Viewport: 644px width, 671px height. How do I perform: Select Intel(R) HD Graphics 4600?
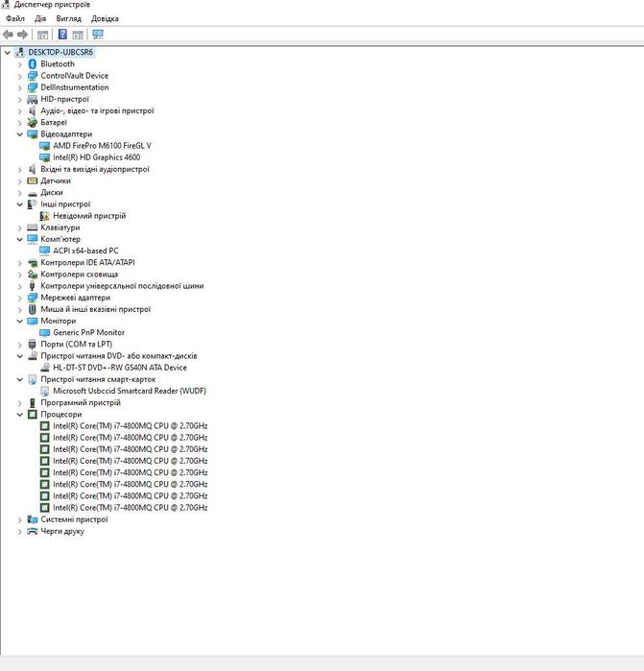pyautogui.click(x=96, y=157)
